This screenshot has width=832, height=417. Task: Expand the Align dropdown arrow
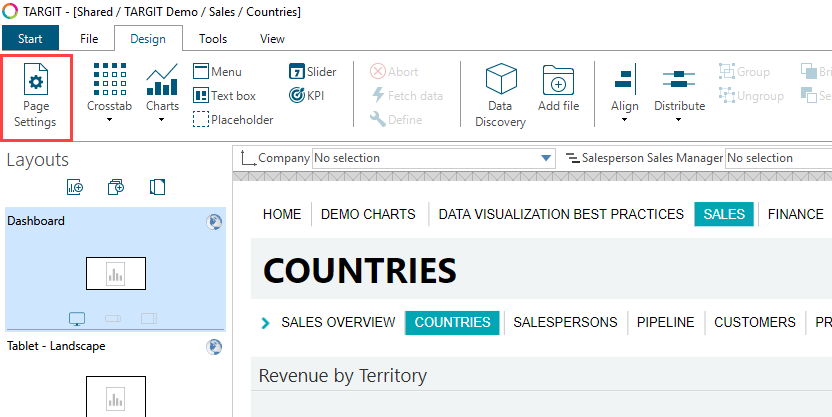625,120
